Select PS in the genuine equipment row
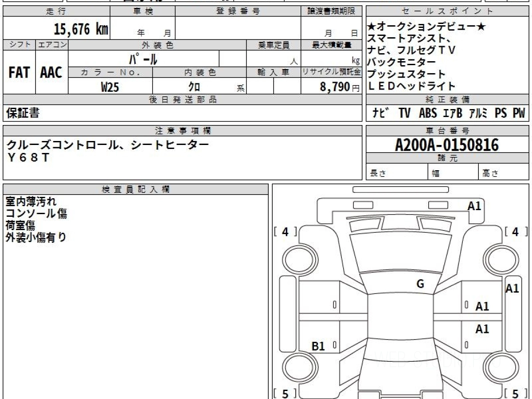This screenshot has width=532, height=399. 501,113
